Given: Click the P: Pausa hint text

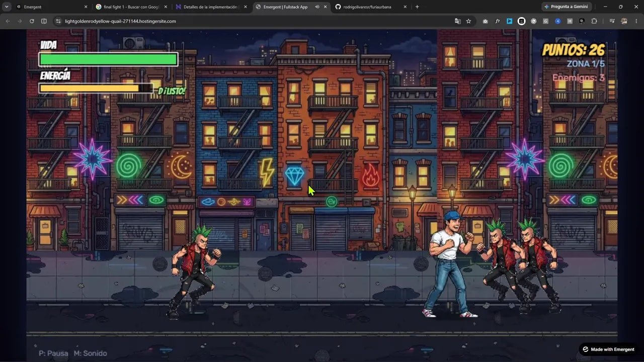Looking at the screenshot, I should (53, 353).
